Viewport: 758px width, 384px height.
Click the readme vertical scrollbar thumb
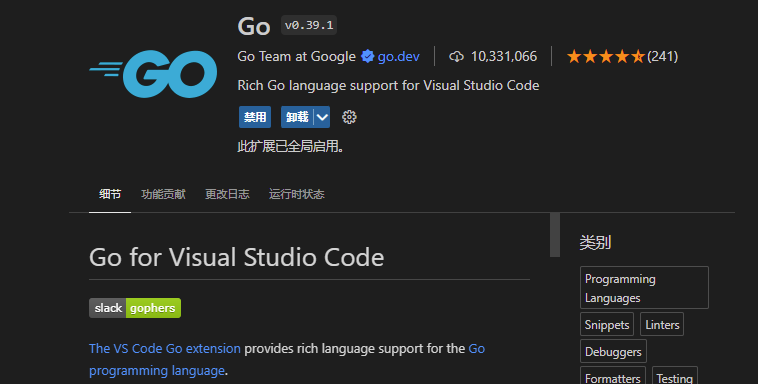555,235
